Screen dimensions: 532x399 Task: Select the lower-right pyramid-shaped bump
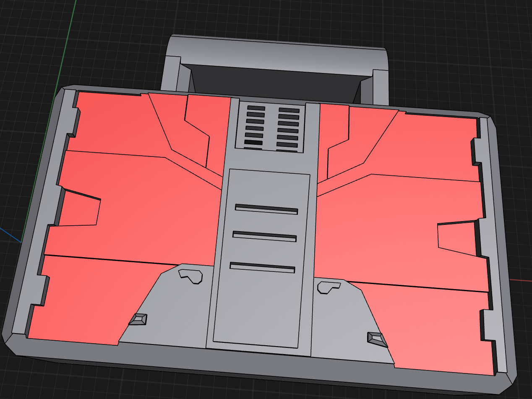378,339
